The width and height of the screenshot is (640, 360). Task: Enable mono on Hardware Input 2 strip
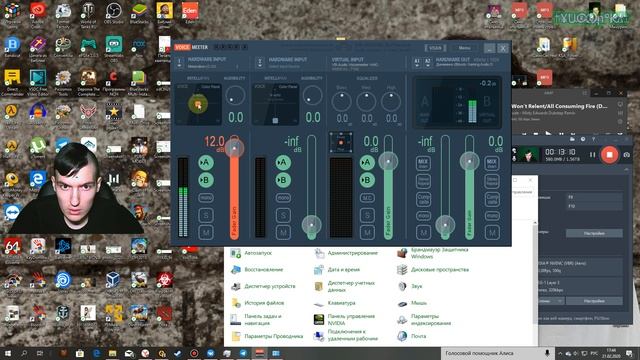pos(283,198)
